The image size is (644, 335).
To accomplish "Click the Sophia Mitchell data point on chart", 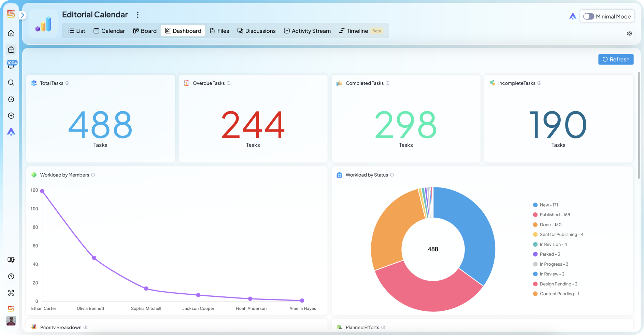I will click(146, 289).
